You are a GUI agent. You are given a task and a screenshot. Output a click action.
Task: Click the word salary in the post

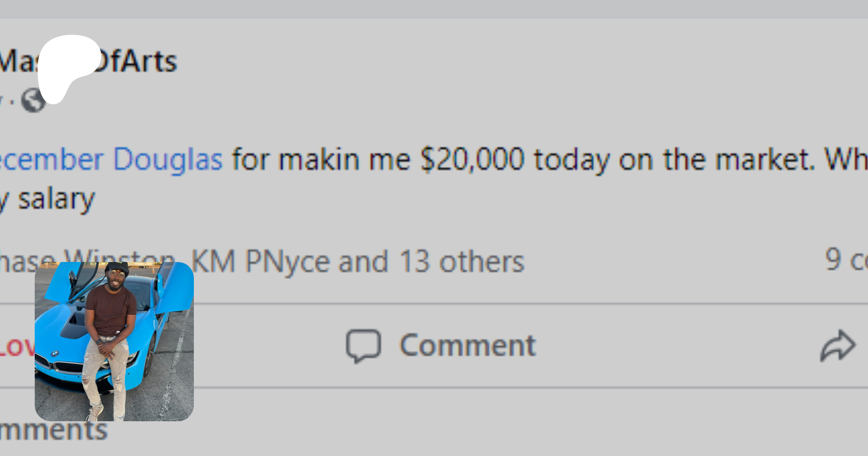click(56, 199)
